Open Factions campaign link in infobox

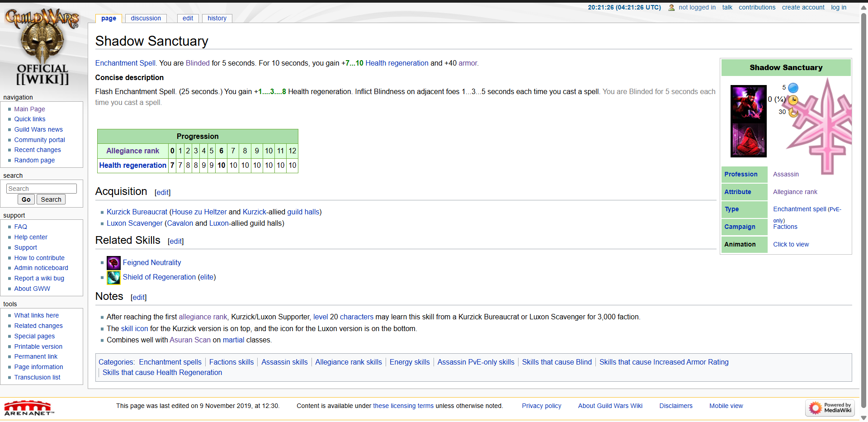click(785, 227)
